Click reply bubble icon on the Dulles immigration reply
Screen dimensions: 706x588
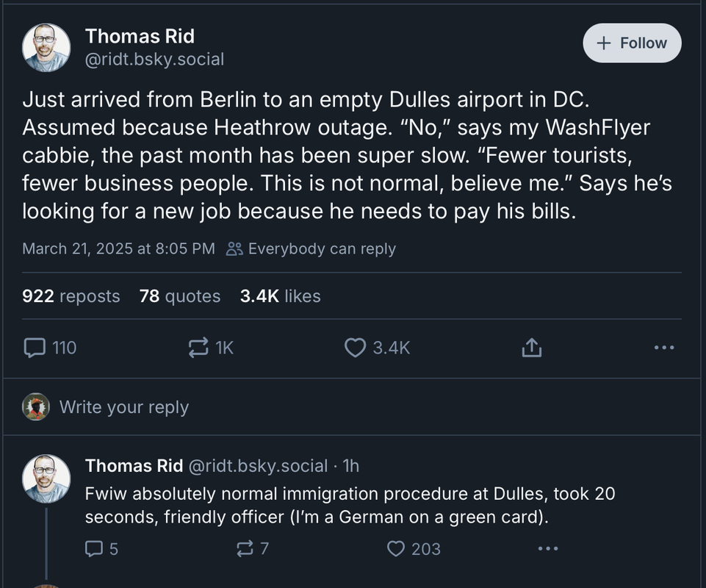tap(93, 549)
